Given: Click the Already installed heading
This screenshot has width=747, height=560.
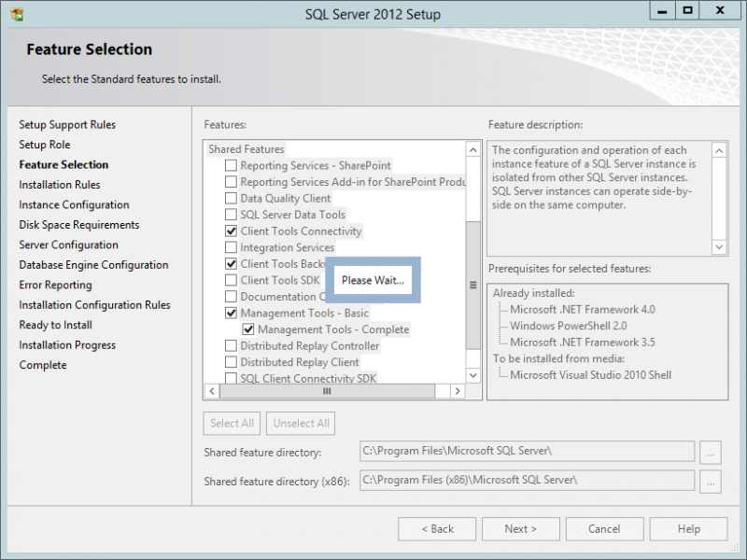Looking at the screenshot, I should coord(533,293).
